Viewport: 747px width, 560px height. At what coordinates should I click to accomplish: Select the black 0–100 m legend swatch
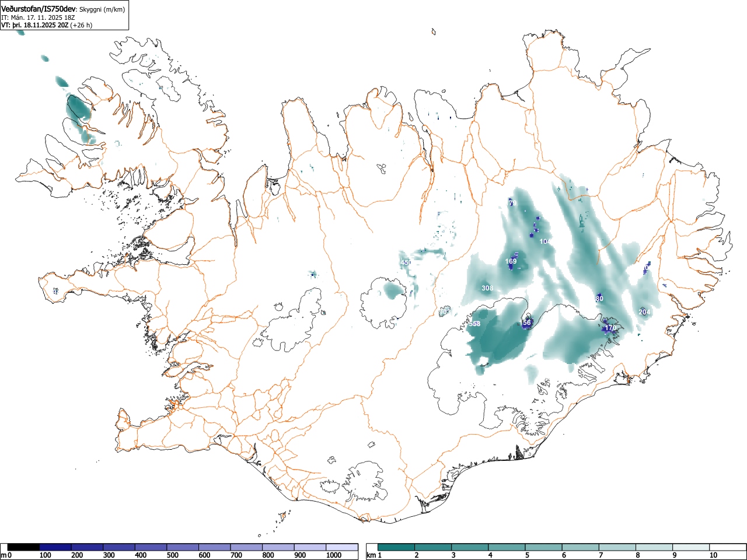click(x=24, y=547)
